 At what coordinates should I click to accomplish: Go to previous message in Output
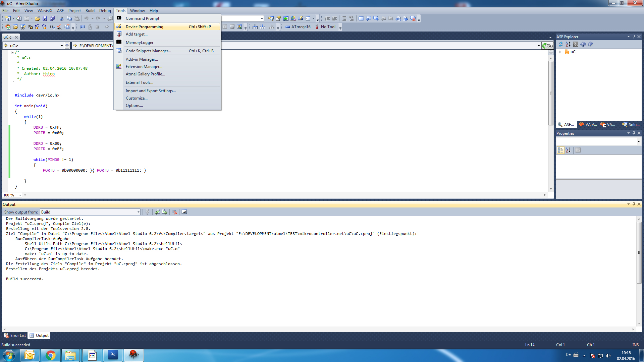click(157, 212)
